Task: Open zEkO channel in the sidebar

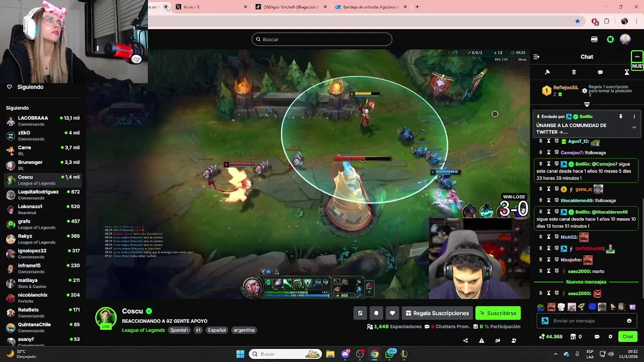Action: click(x=43, y=136)
